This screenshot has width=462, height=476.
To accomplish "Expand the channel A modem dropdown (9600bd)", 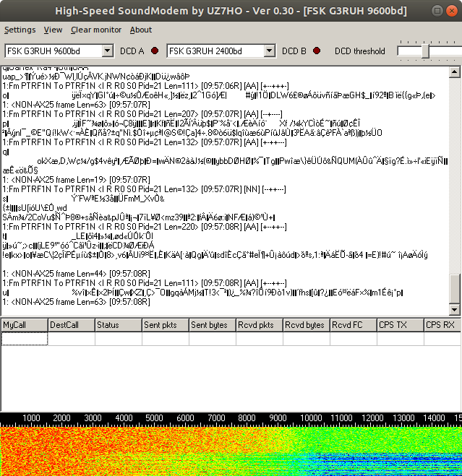I will [x=108, y=51].
